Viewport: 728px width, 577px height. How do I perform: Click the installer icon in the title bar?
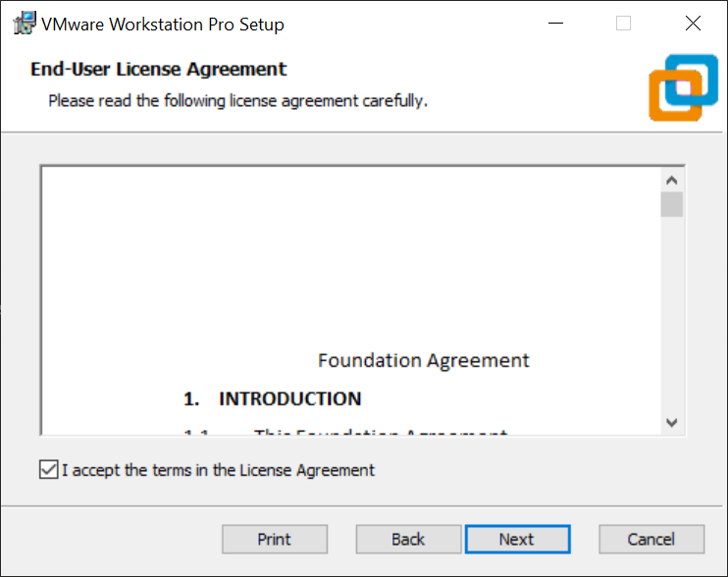coord(25,24)
